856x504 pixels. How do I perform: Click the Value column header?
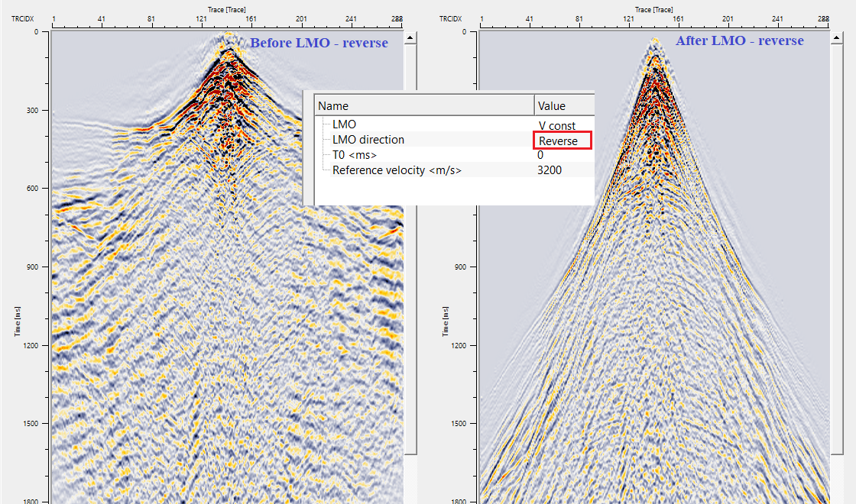563,105
